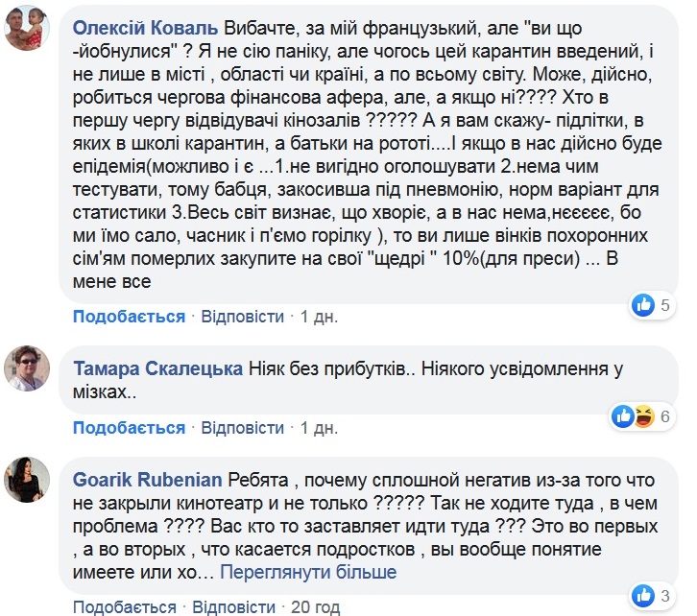Viewport: 697px width, 616px height.
Task: Open the like reaction on Тамара Скалецька's comment
Action: [623, 416]
